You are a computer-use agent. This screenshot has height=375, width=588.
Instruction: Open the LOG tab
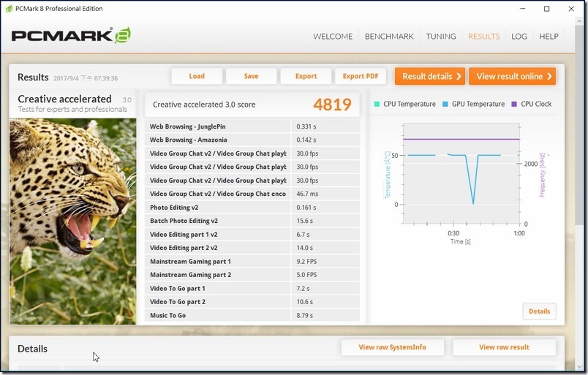[x=519, y=37]
